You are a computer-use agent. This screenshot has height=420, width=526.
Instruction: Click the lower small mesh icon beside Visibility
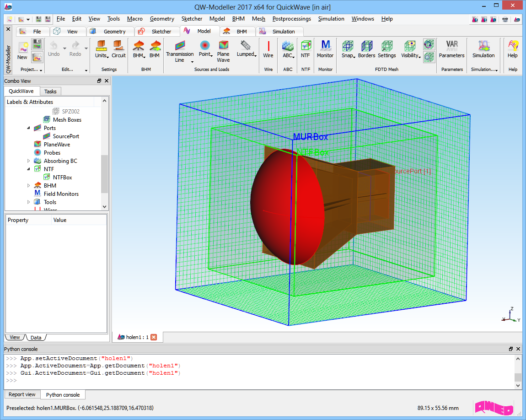tap(429, 57)
